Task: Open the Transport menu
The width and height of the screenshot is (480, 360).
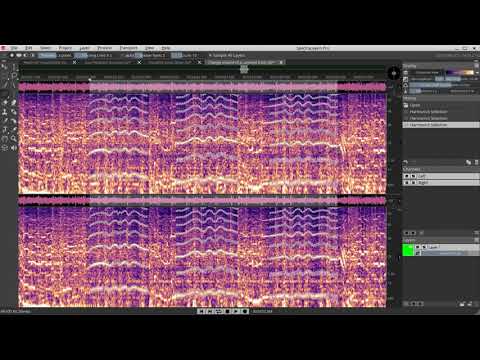Action: pyautogui.click(x=129, y=48)
